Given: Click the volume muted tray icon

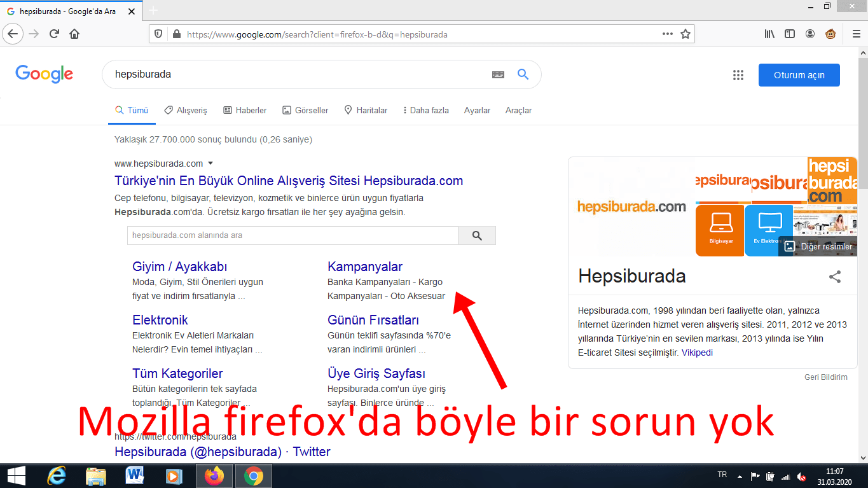Looking at the screenshot, I should tap(801, 477).
